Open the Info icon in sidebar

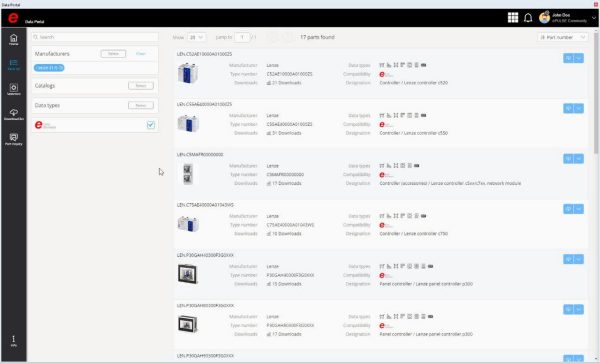click(13, 341)
